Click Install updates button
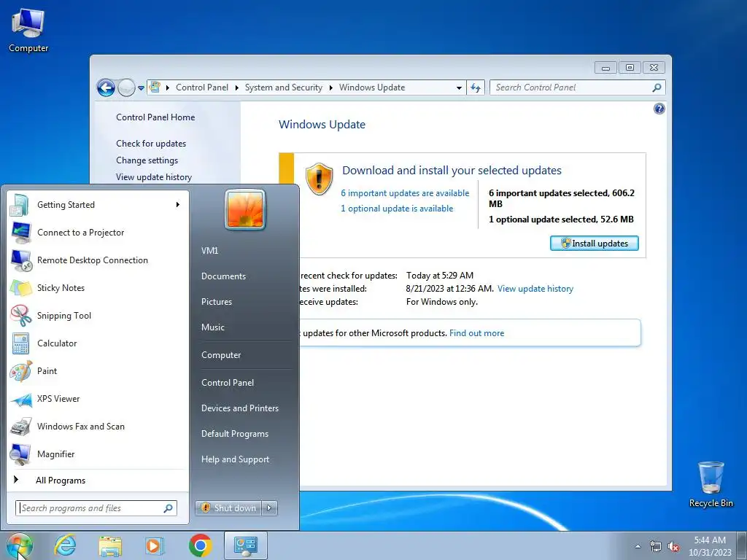Image resolution: width=747 pixels, height=560 pixels. point(594,244)
